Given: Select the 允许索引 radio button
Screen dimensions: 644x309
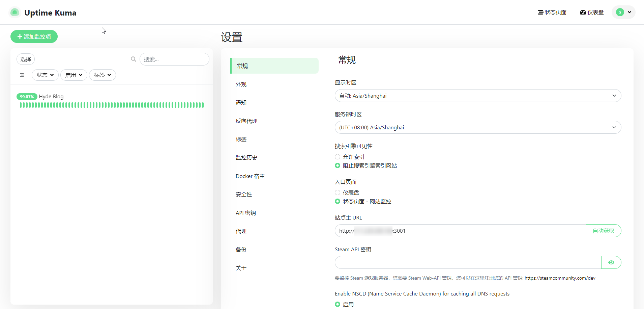Looking at the screenshot, I should [x=338, y=157].
